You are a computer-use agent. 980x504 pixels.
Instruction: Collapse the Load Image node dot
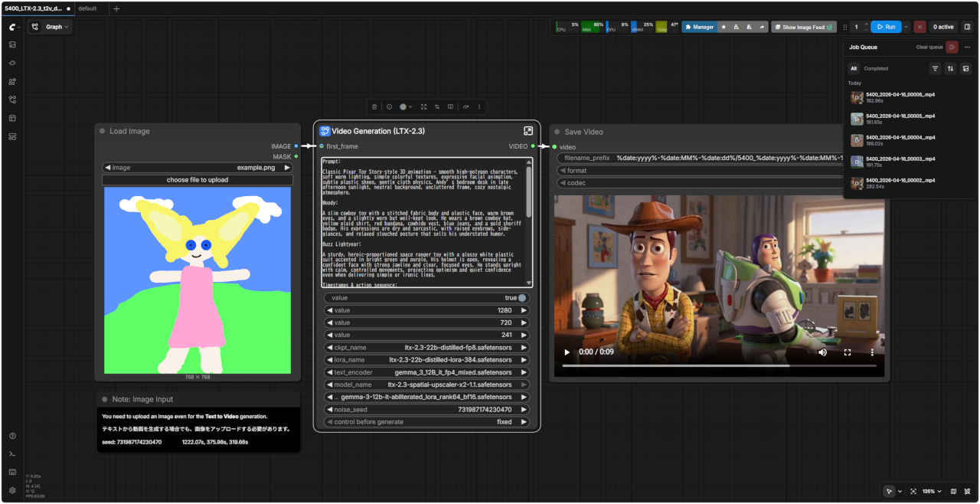pyautogui.click(x=102, y=131)
